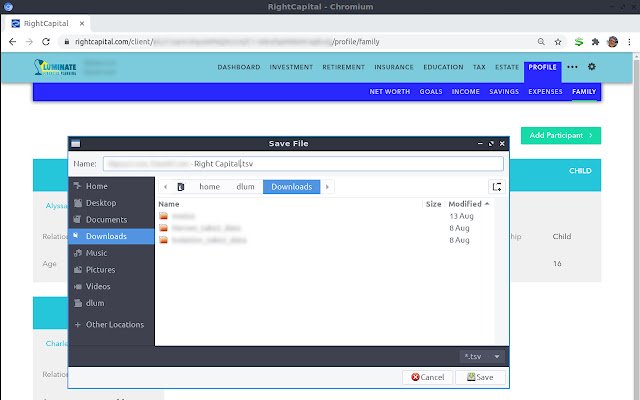This screenshot has width=640, height=400.
Task: Click the create new folder icon
Action: [497, 187]
